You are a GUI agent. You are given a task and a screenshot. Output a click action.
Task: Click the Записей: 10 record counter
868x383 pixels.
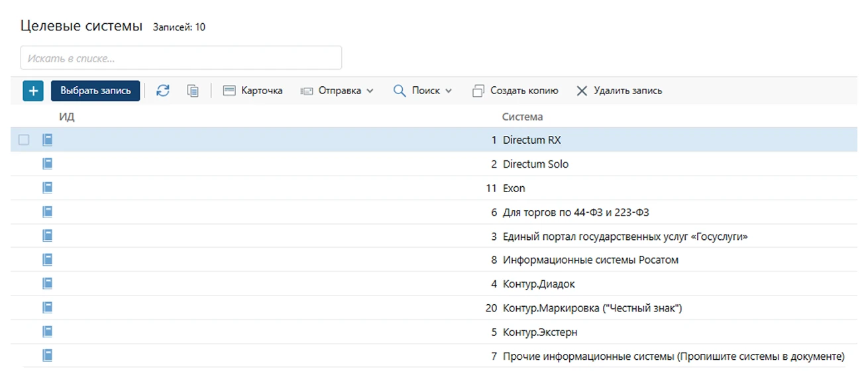click(179, 27)
